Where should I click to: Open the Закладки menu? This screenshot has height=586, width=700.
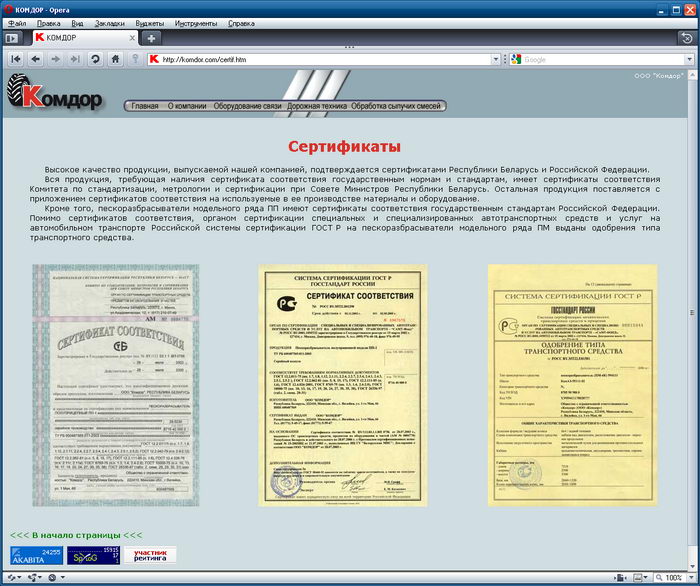(109, 24)
